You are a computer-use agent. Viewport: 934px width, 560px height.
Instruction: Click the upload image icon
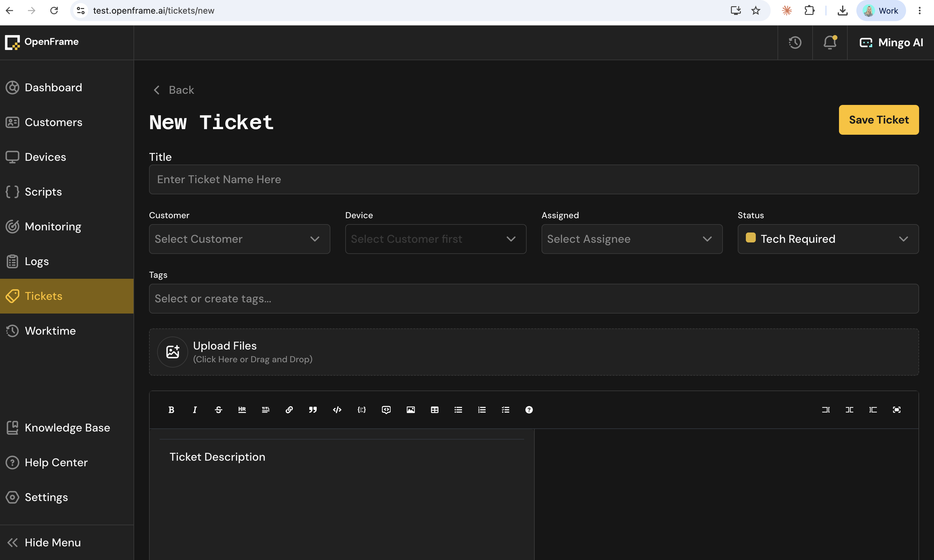click(x=172, y=352)
